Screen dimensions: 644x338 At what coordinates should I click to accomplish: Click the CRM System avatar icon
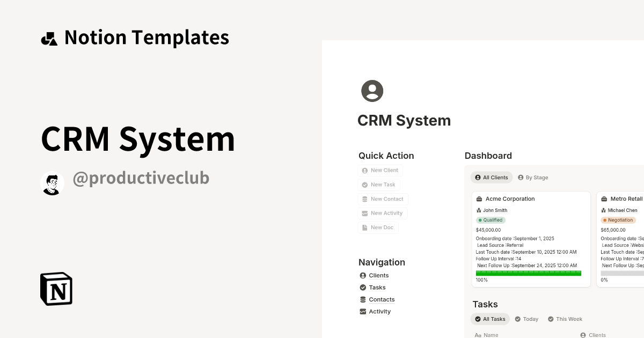pos(372,91)
